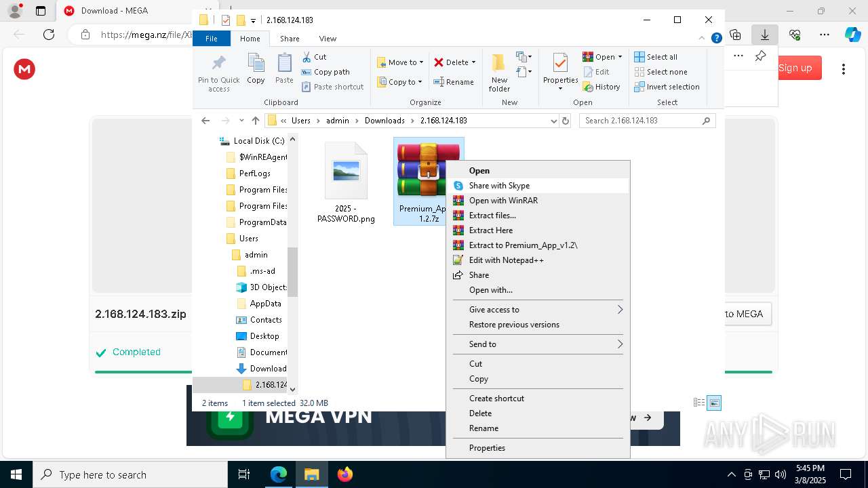Click Copy path in the ribbon
868x488 pixels.
(325, 72)
